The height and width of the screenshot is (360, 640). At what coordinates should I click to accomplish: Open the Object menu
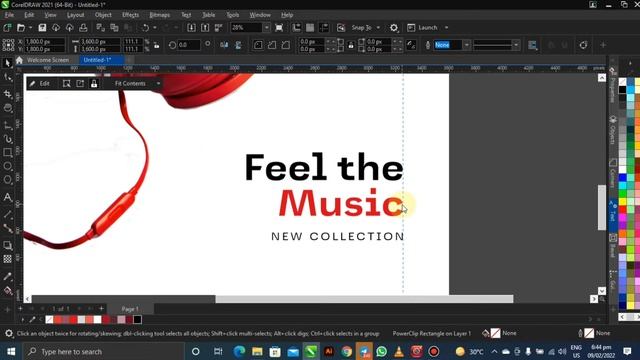[x=103, y=15]
